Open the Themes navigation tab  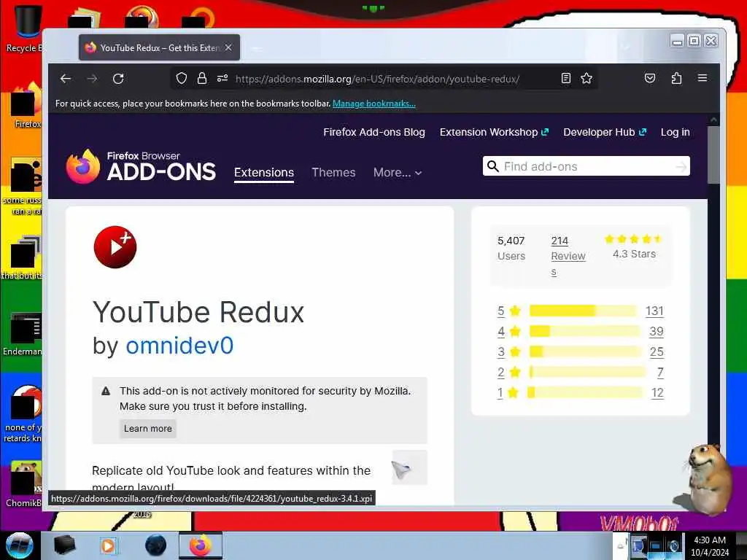(x=333, y=172)
